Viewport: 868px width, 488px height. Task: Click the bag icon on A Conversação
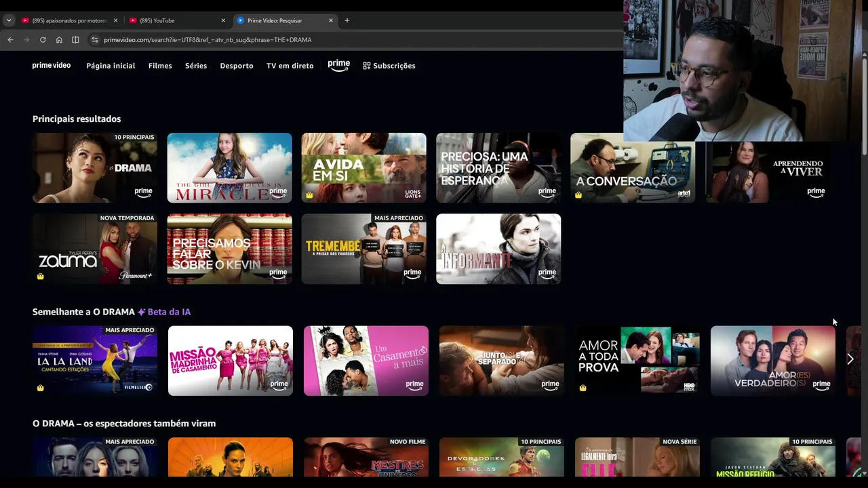point(578,195)
